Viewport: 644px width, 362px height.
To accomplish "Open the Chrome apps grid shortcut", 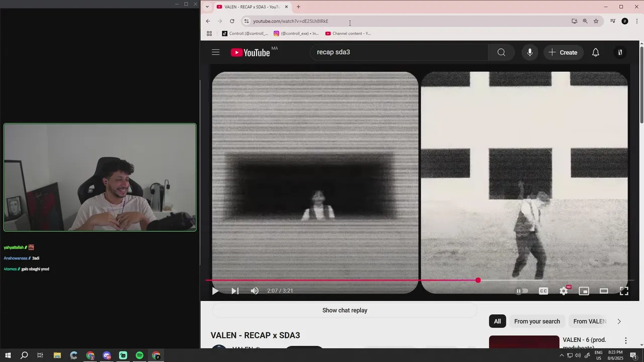I will coord(209,34).
